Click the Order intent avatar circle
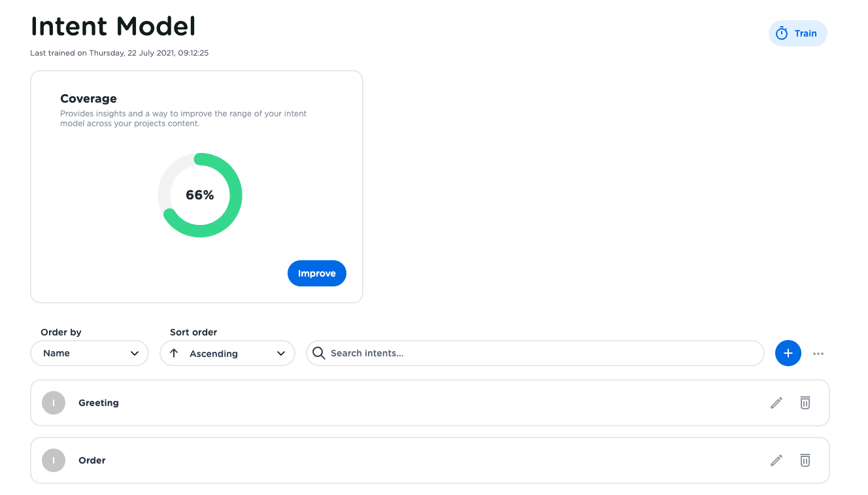 54,460
